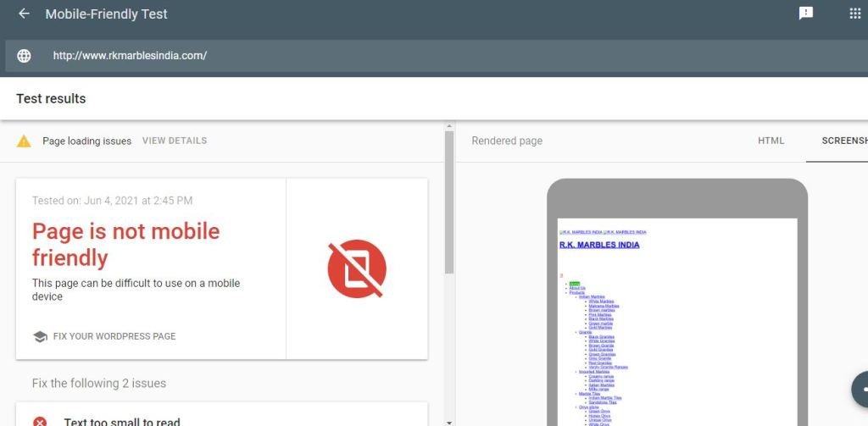The width and height of the screenshot is (868, 426).
Task: Click the 'Rendered page' label
Action: pos(507,141)
